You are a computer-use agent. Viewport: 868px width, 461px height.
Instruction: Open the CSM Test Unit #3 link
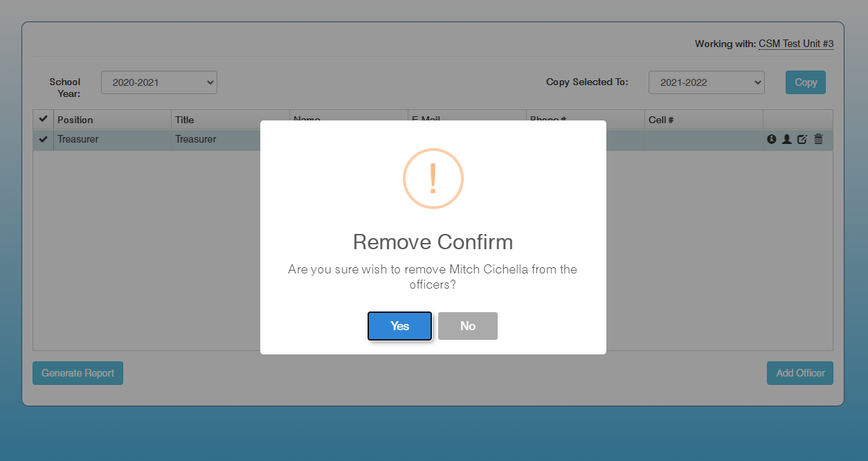[795, 44]
